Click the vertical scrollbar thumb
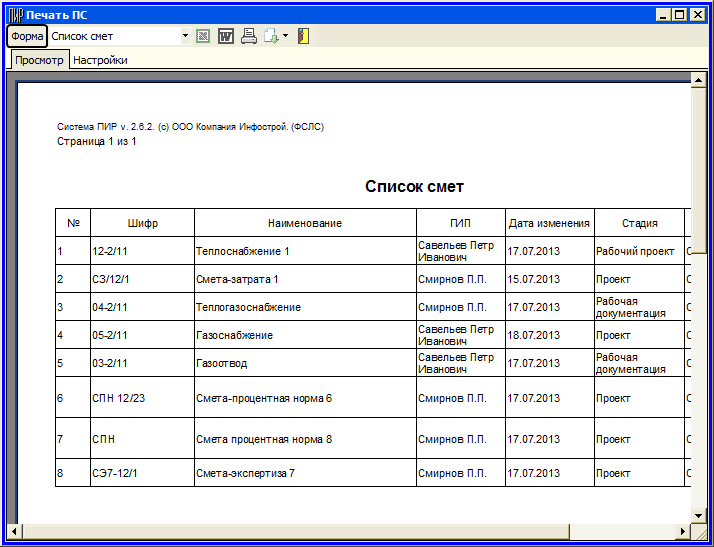This screenshot has width=714, height=547. pos(699,170)
